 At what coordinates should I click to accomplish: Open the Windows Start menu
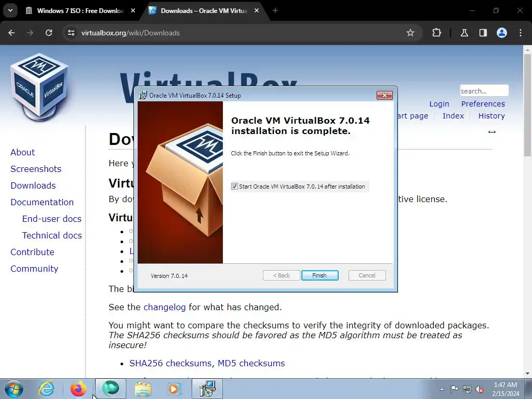pos(14,389)
